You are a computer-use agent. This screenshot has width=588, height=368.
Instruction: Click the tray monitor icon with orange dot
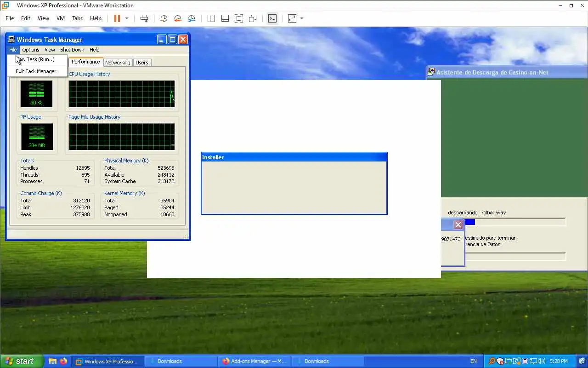coord(516,361)
